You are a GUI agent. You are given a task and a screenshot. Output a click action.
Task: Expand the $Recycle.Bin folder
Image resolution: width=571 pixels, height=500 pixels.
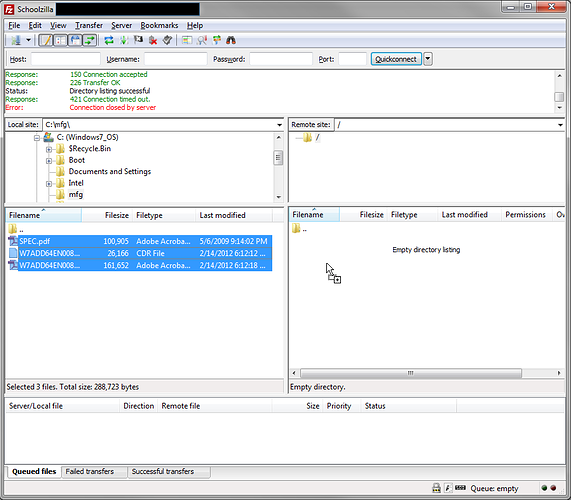click(x=49, y=149)
